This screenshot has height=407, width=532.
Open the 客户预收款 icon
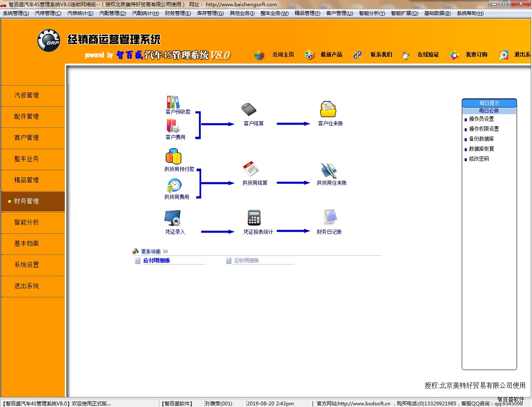pyautogui.click(x=173, y=102)
